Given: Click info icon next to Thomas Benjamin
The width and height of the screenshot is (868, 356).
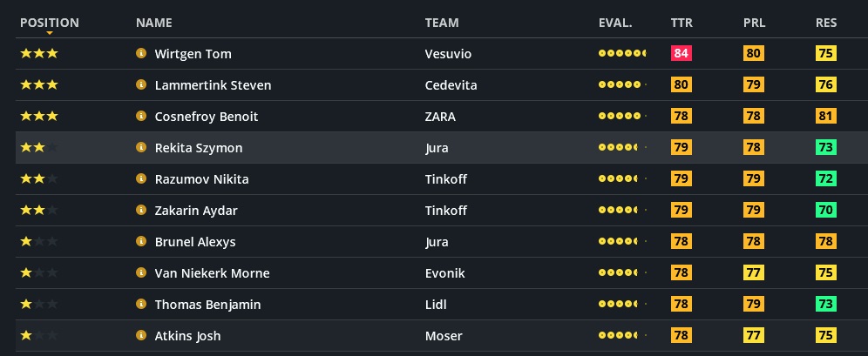Looking at the screenshot, I should pos(140,305).
